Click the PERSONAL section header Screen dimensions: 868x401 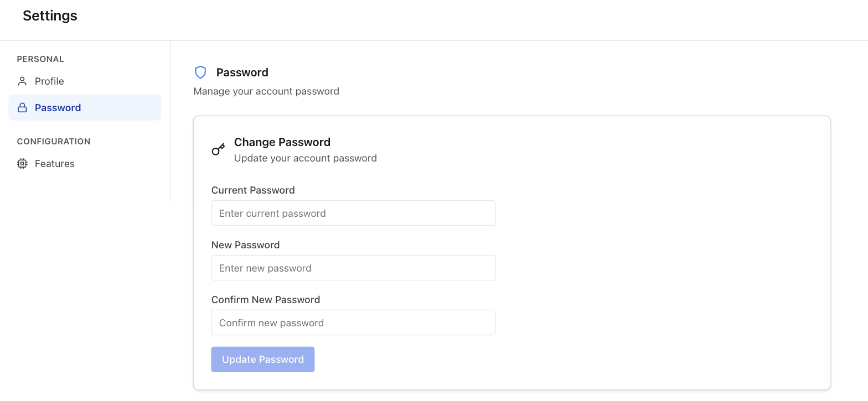click(40, 59)
